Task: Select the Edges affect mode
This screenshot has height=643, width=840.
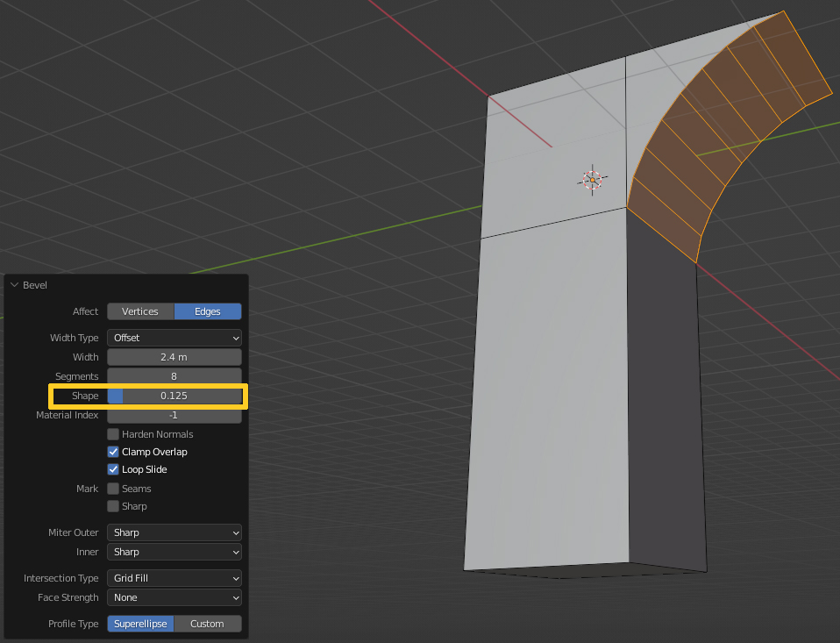Action: tap(208, 311)
